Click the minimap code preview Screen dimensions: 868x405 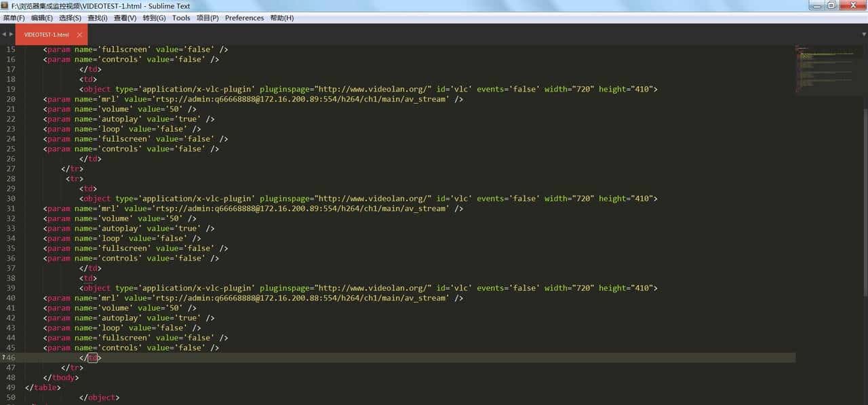pyautogui.click(x=827, y=68)
